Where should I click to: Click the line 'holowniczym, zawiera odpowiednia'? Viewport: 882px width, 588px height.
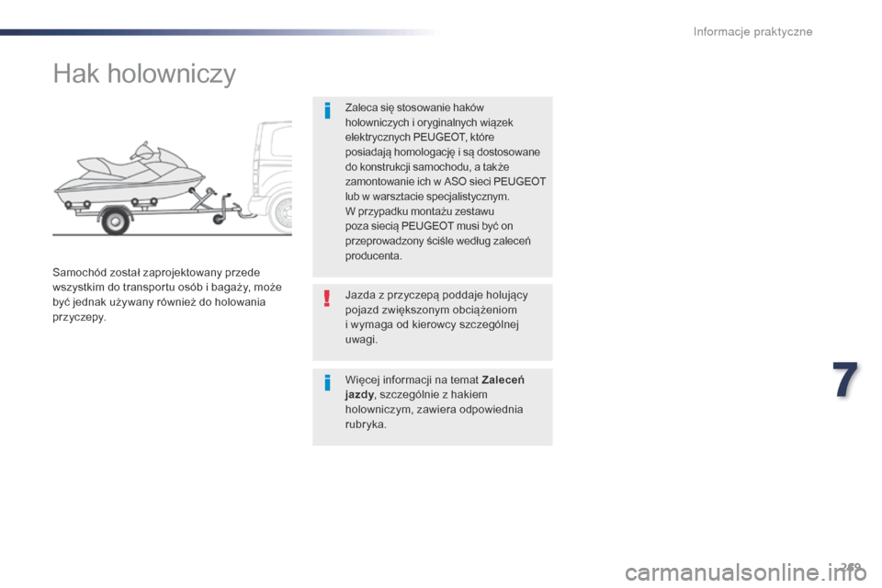pos(435,410)
